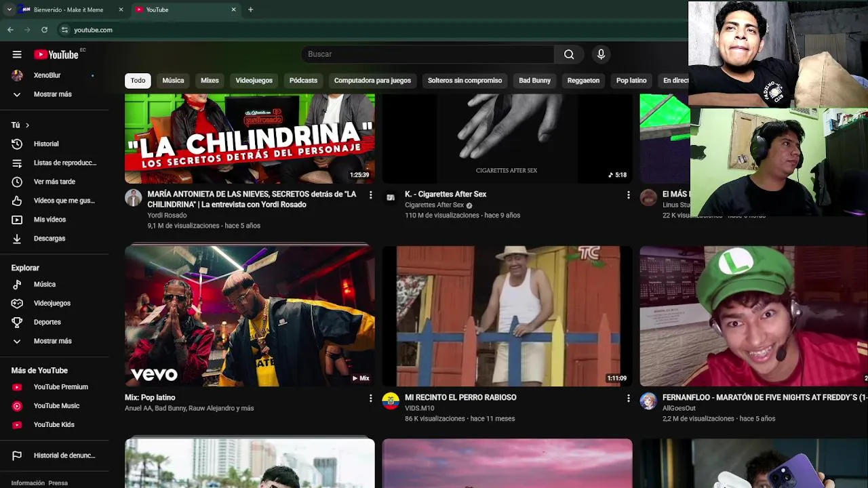Open Mi Recinto El Perro Rabioso thumbnail
Image resolution: width=868 pixels, height=488 pixels.
coord(507,316)
